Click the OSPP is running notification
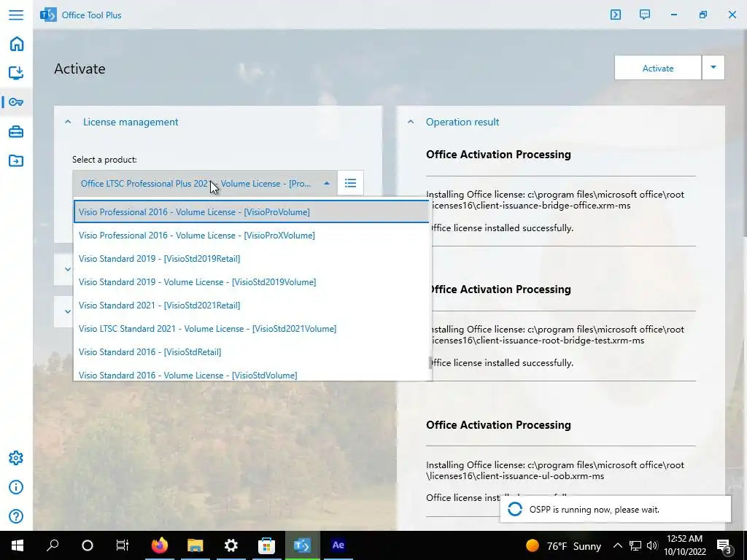This screenshot has height=560, width=747. coord(616,509)
